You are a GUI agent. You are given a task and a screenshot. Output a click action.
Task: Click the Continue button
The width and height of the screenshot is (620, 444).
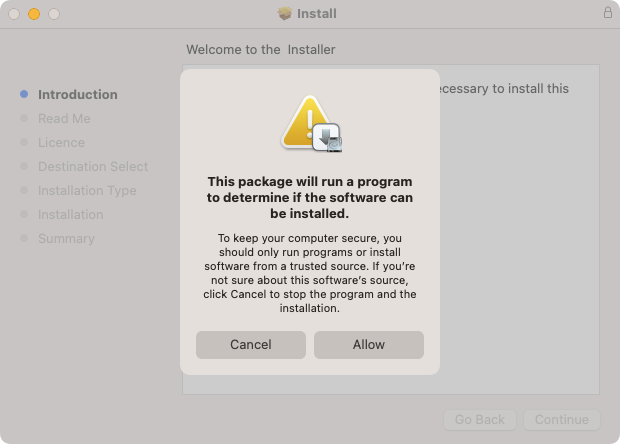point(561,419)
